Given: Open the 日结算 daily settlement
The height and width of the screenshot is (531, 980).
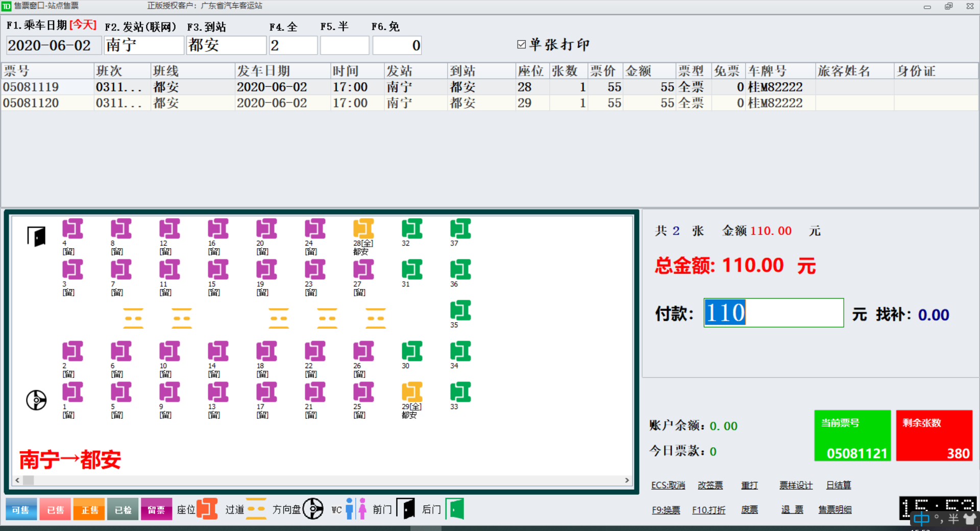Looking at the screenshot, I should point(838,485).
